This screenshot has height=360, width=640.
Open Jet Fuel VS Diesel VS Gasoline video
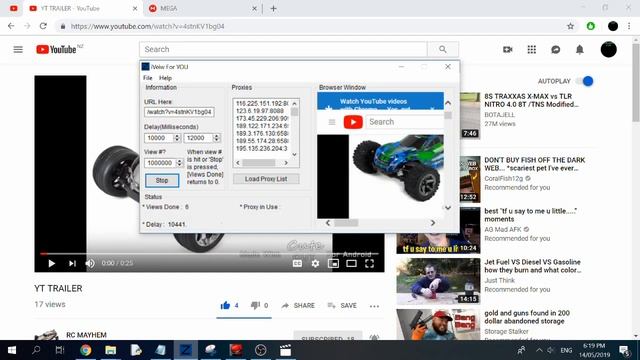click(533, 266)
